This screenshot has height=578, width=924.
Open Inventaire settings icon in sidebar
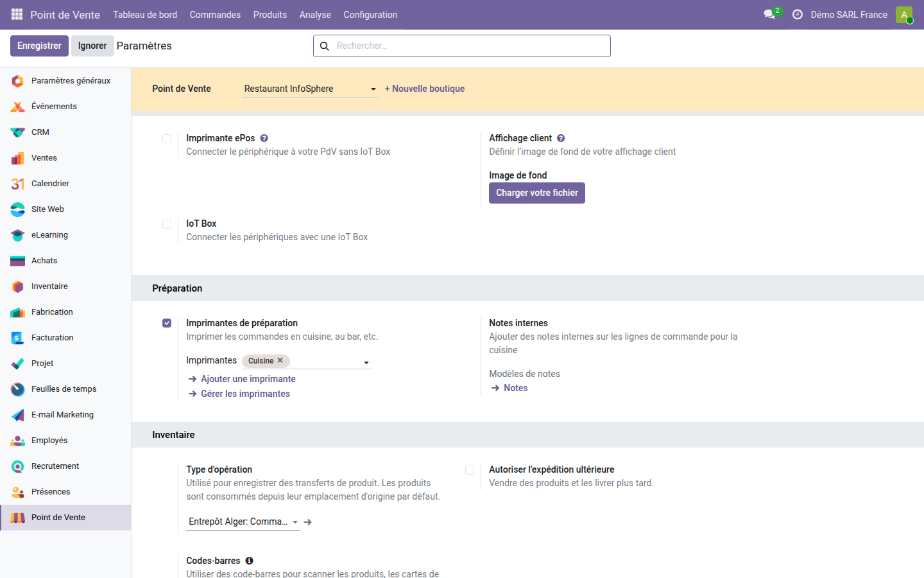(18, 286)
